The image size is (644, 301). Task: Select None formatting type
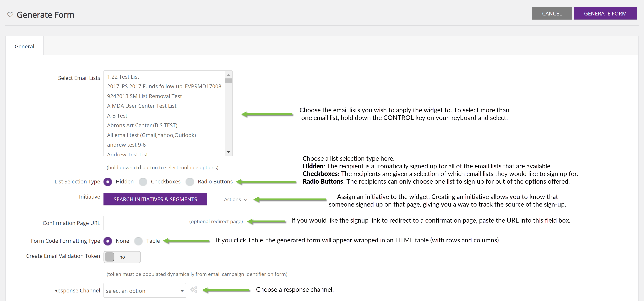point(108,241)
